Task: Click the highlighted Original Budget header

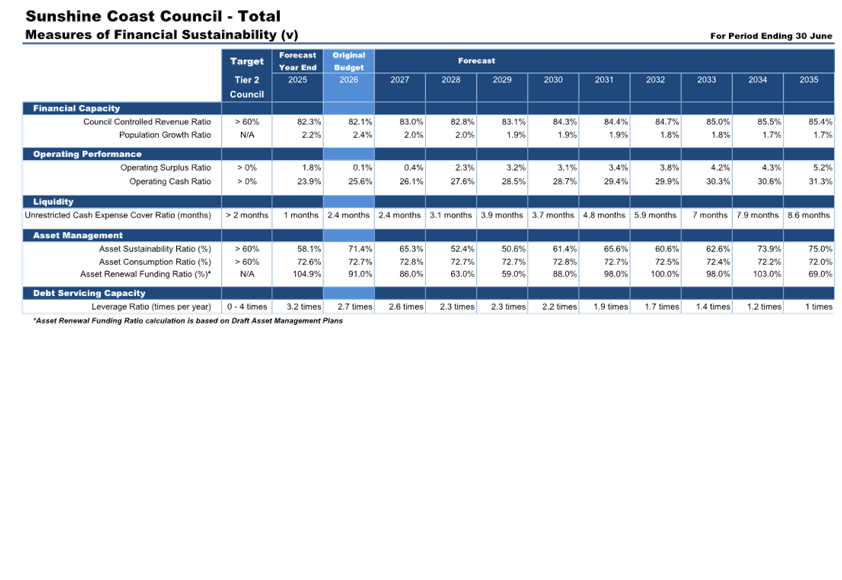Action: (x=349, y=61)
